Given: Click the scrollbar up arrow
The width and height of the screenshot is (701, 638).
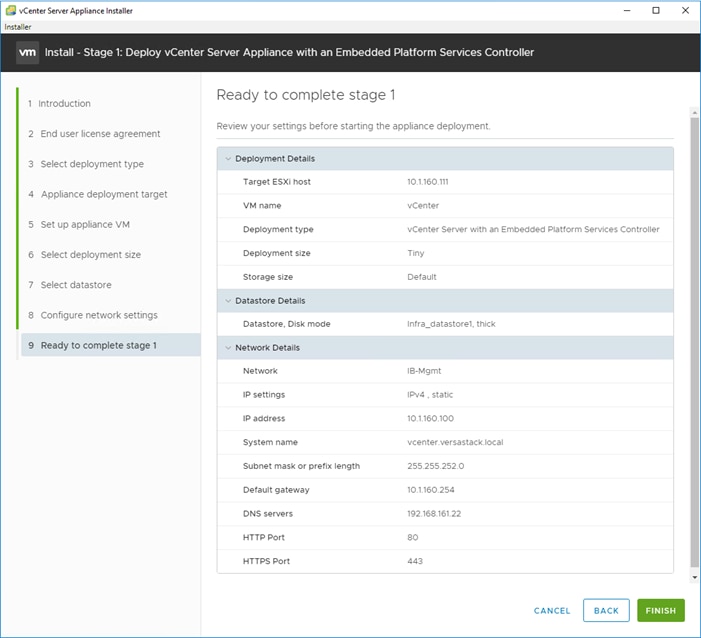Looking at the screenshot, I should point(694,111).
